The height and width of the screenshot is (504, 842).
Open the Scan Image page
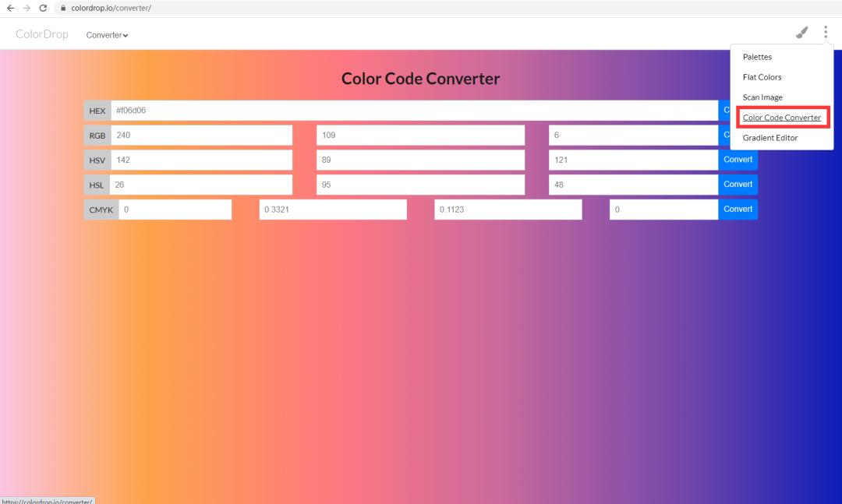[x=763, y=97]
